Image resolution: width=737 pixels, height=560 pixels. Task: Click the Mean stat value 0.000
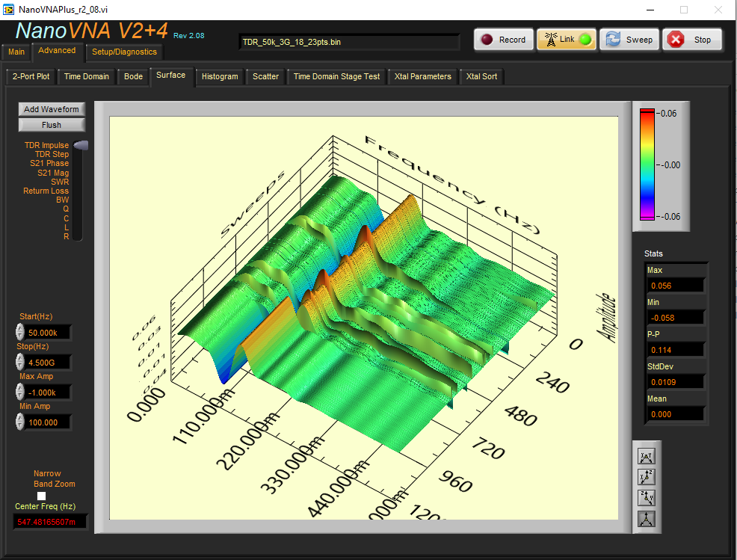(x=676, y=414)
